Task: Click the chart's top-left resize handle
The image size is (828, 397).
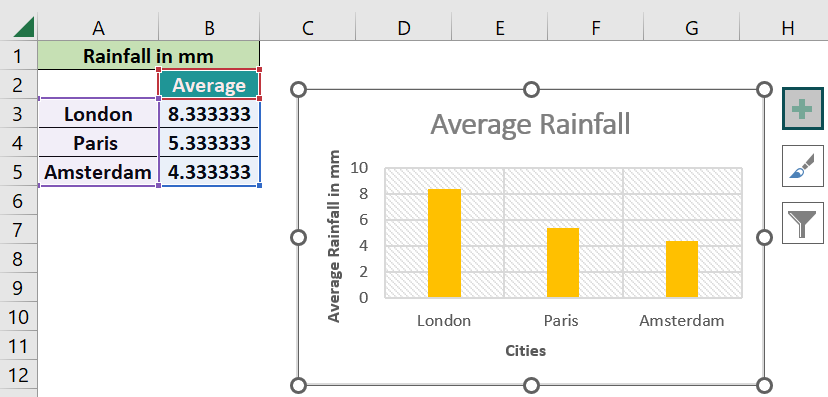Action: (298, 90)
